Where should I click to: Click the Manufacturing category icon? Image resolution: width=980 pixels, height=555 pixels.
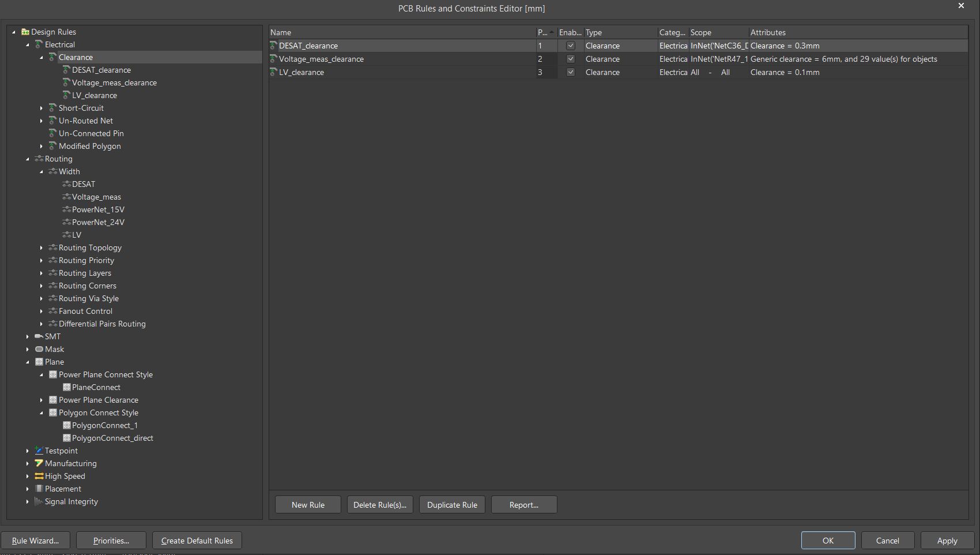click(39, 463)
